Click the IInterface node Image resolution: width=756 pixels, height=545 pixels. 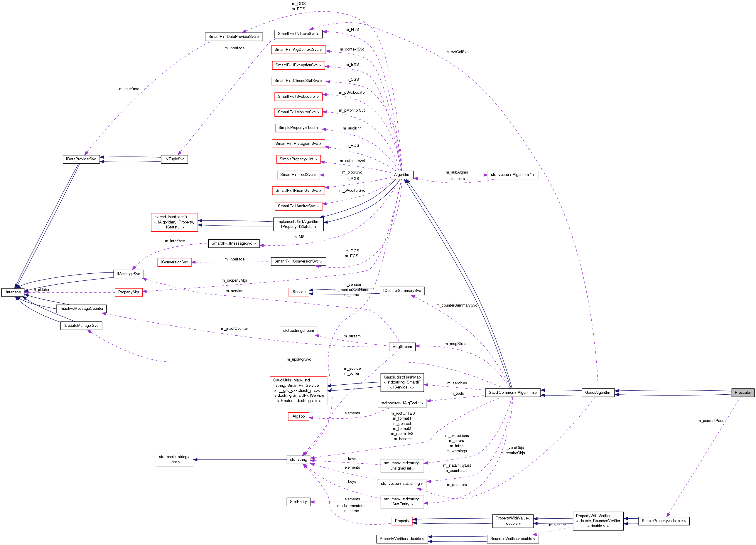12,292
